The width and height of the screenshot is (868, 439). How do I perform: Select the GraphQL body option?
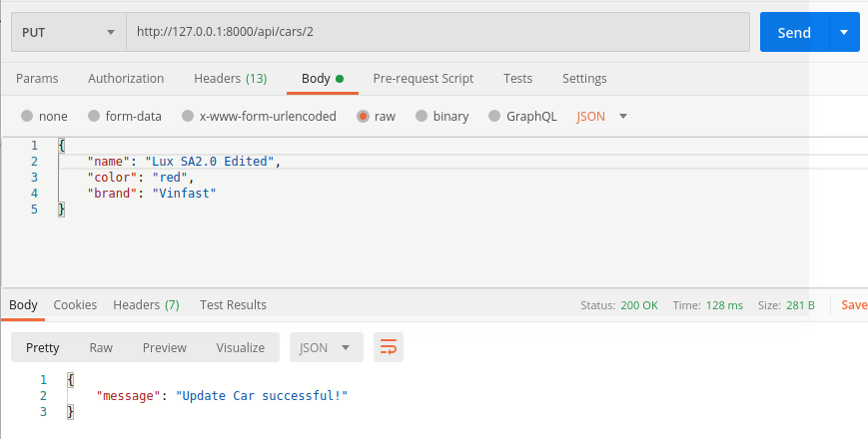pyautogui.click(x=494, y=116)
